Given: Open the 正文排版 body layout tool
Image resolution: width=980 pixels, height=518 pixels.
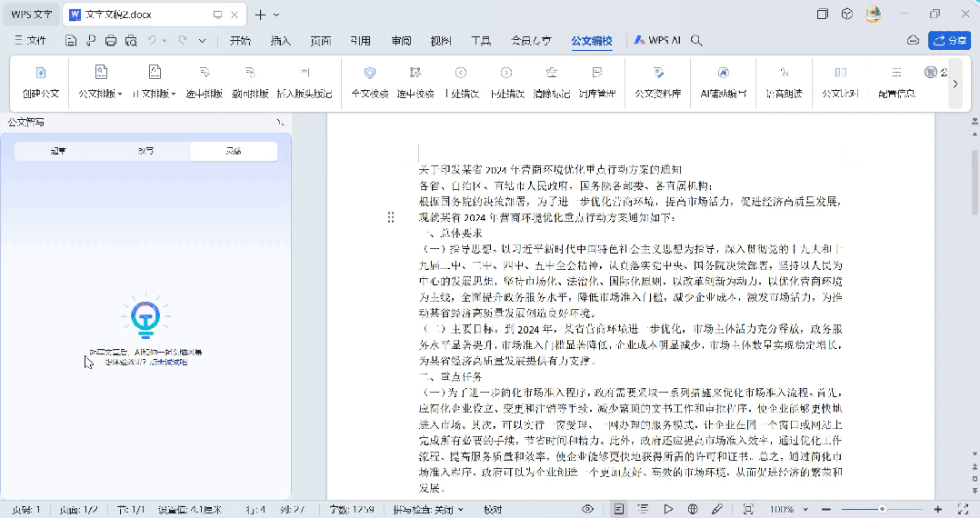Looking at the screenshot, I should coord(154,82).
